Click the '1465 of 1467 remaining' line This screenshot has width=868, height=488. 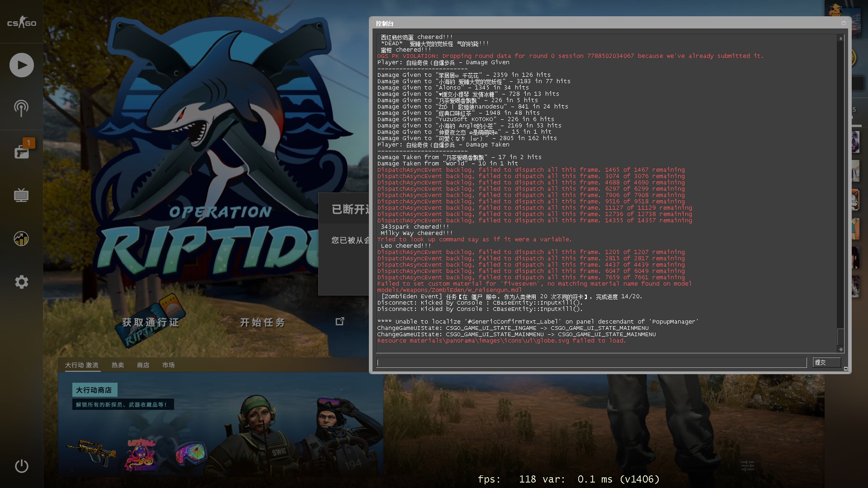[531, 170]
